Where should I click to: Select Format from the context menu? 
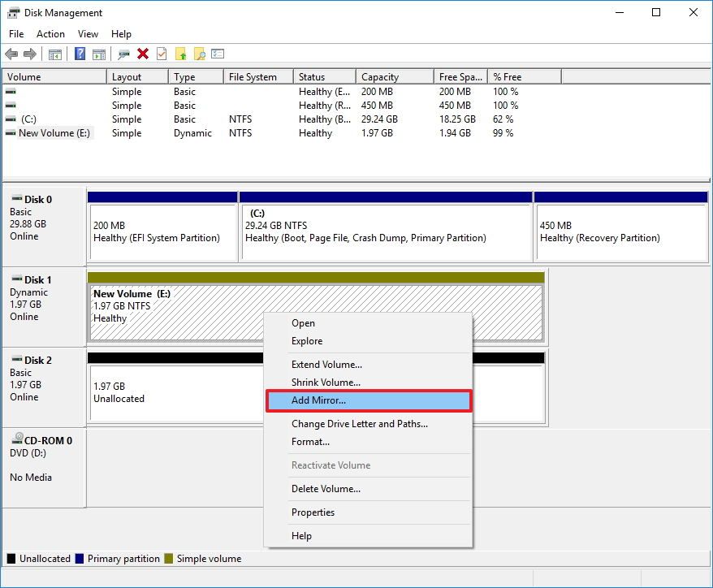click(x=311, y=441)
